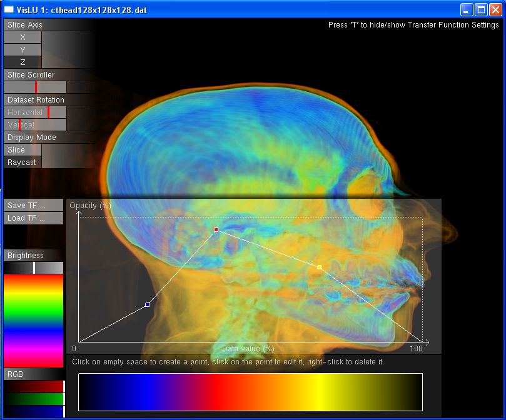The height and width of the screenshot is (420, 506).
Task: Click the Vertical rotation slider
Action: [x=35, y=125]
